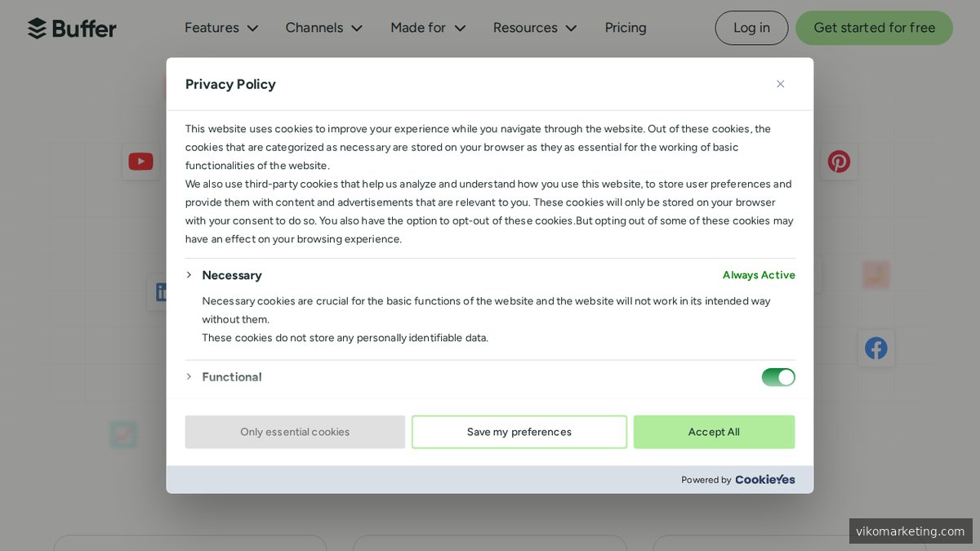Go to the Pricing page
Image resolution: width=980 pixels, height=551 pixels.
(626, 28)
